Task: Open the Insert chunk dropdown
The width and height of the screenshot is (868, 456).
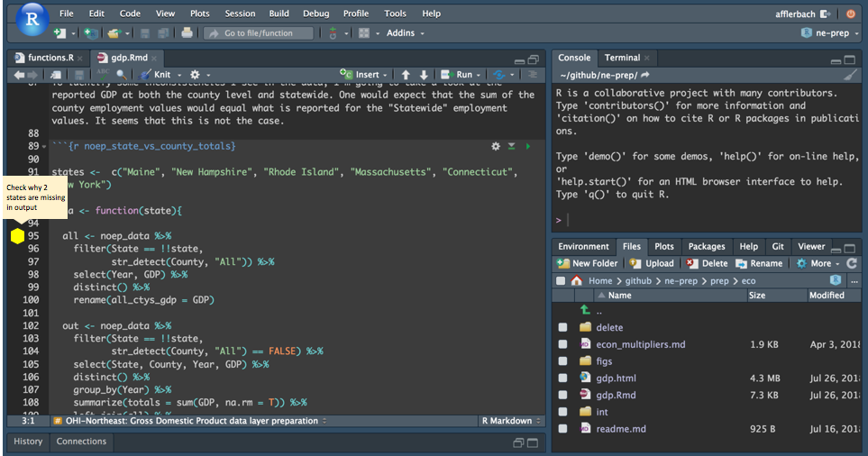Action: tap(364, 75)
